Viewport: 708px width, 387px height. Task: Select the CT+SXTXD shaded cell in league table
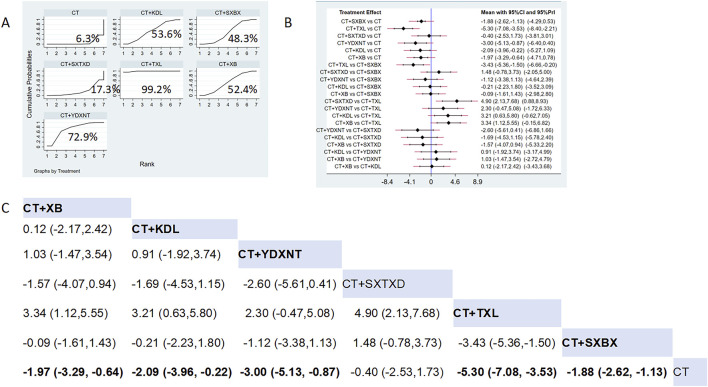[x=397, y=284]
